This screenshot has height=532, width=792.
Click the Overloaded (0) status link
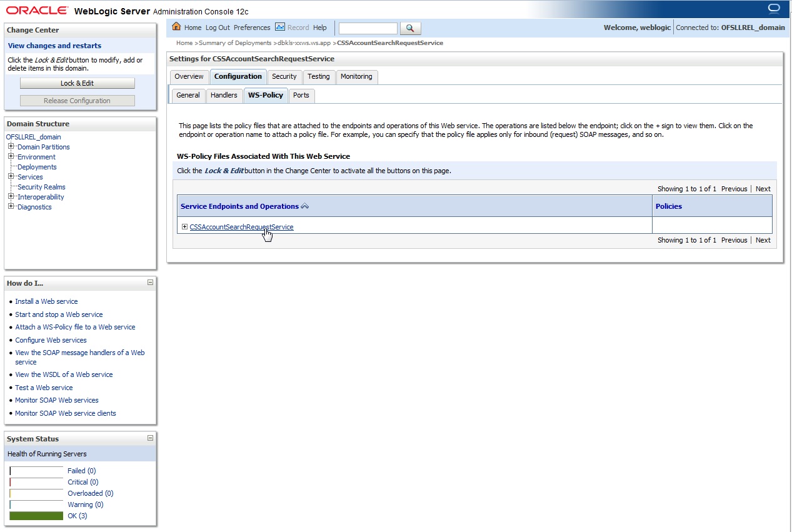pos(90,493)
